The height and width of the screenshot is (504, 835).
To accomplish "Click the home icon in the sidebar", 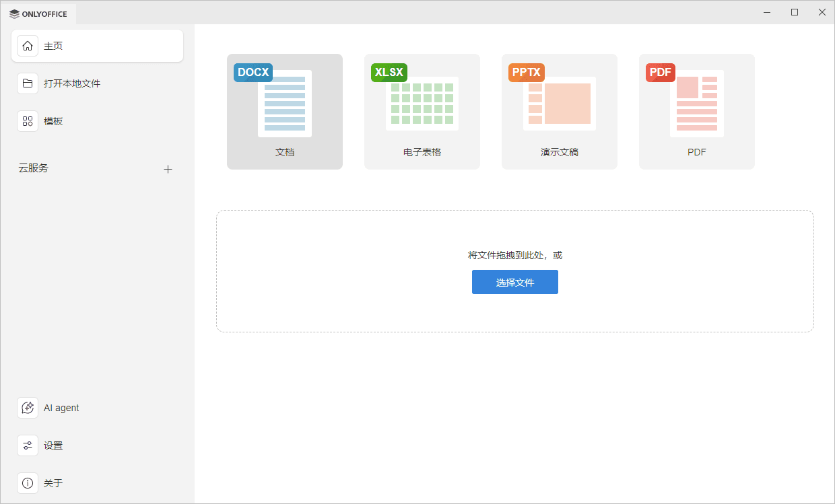I will (28, 46).
